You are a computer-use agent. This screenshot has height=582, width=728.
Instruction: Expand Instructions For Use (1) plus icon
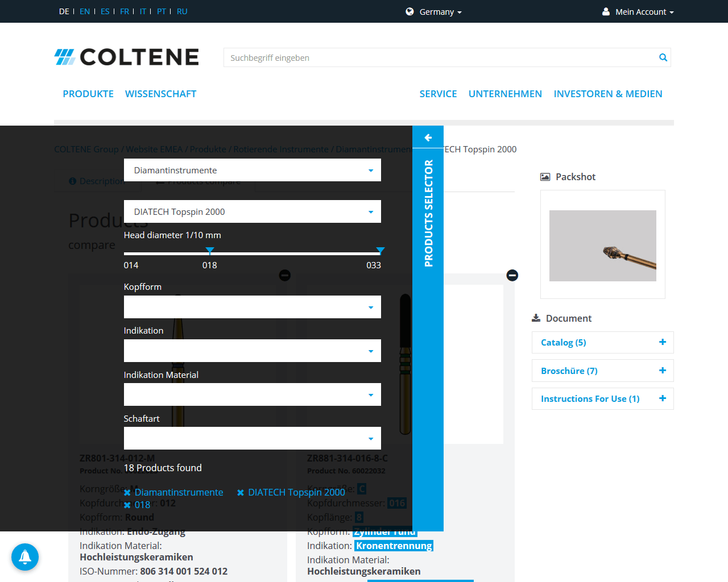point(662,398)
